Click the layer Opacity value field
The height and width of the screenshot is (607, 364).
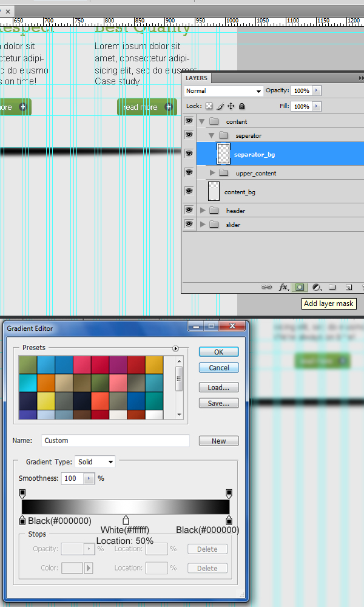coord(302,90)
